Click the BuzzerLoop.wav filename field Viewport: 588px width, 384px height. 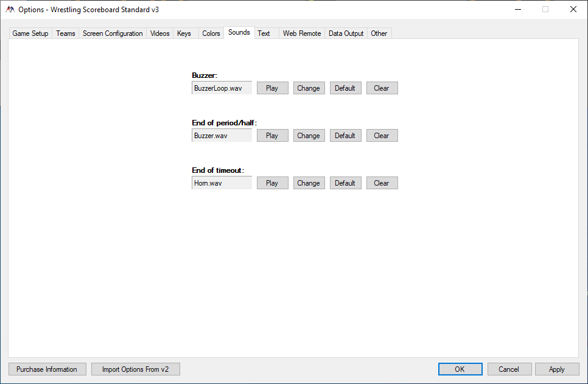[x=222, y=88]
